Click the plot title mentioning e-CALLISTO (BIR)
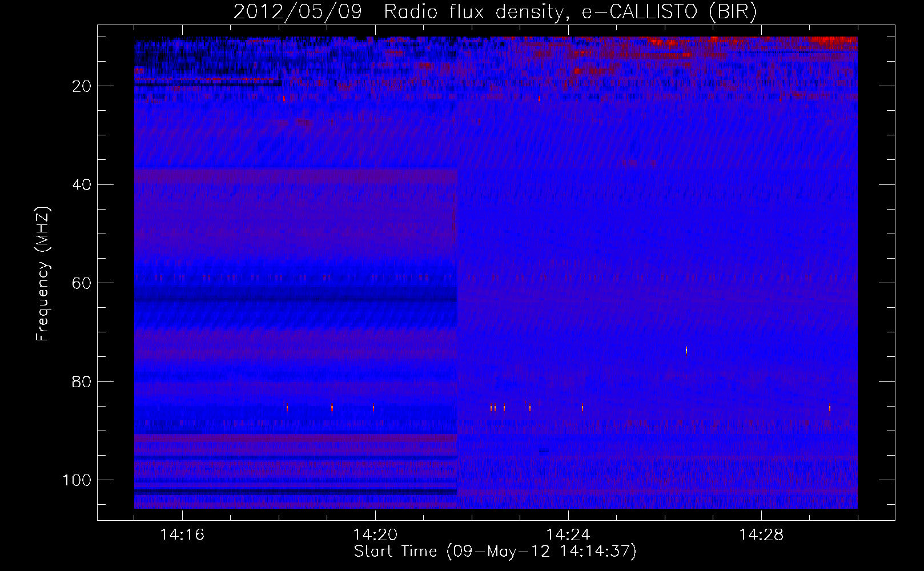Viewport: 924px width, 571px height. (495, 12)
